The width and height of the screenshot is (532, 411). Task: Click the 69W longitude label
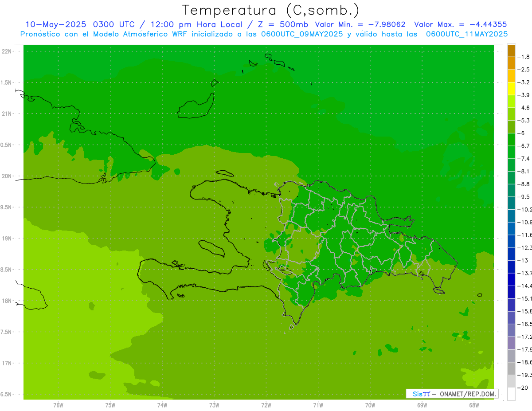click(x=422, y=405)
